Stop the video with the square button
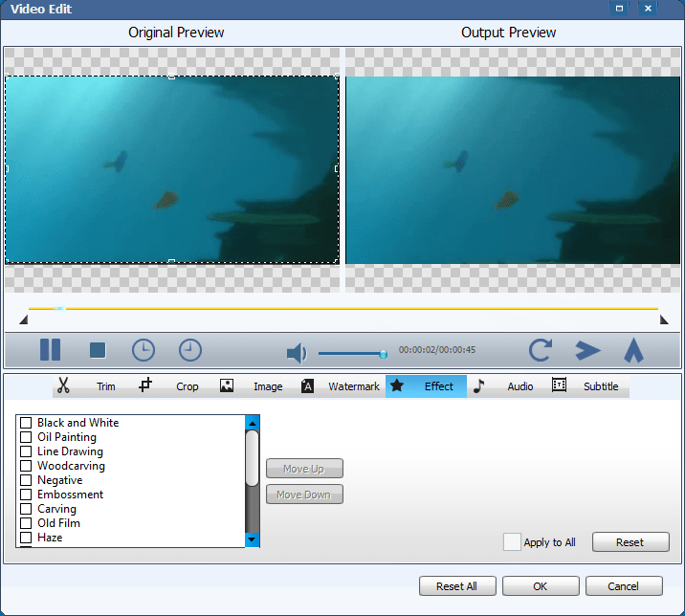Viewport: 685px width, 616px height. click(x=98, y=350)
